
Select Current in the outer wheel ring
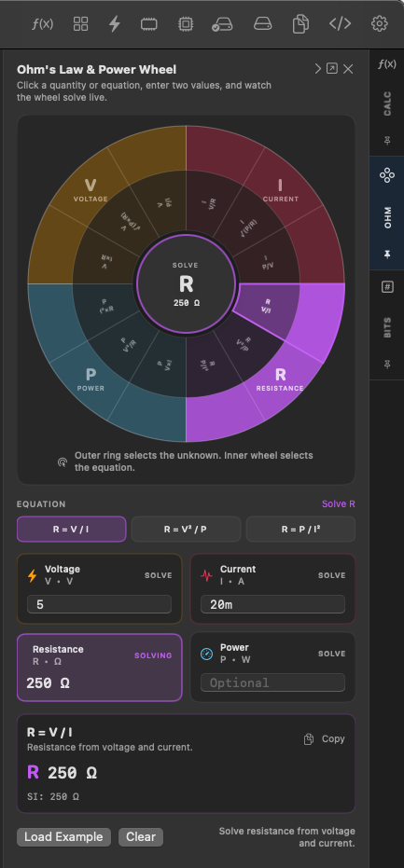[281, 189]
